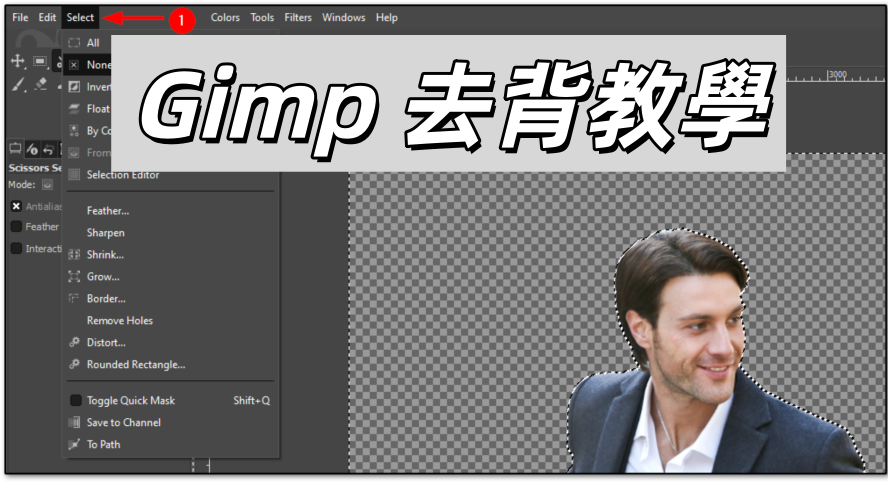Image resolution: width=888 pixels, height=500 pixels.
Task: Open the Tools menu
Action: click(262, 18)
